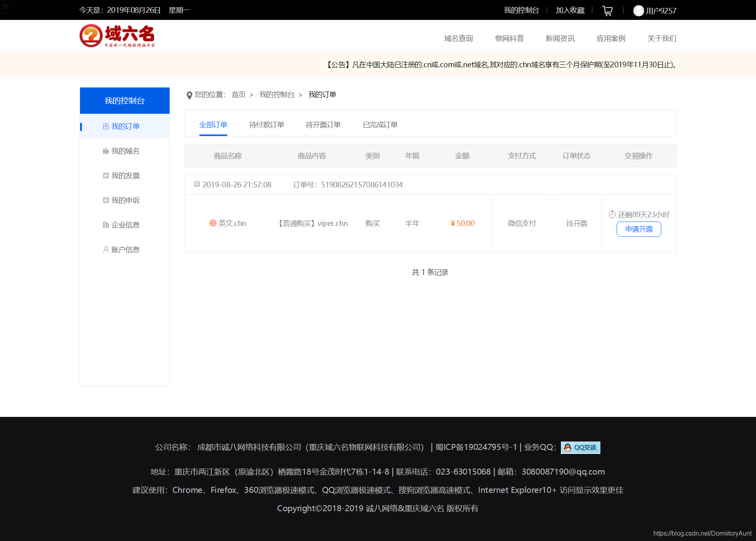Click the 申请开票 button
This screenshot has height=541, width=756.
pyautogui.click(x=638, y=229)
